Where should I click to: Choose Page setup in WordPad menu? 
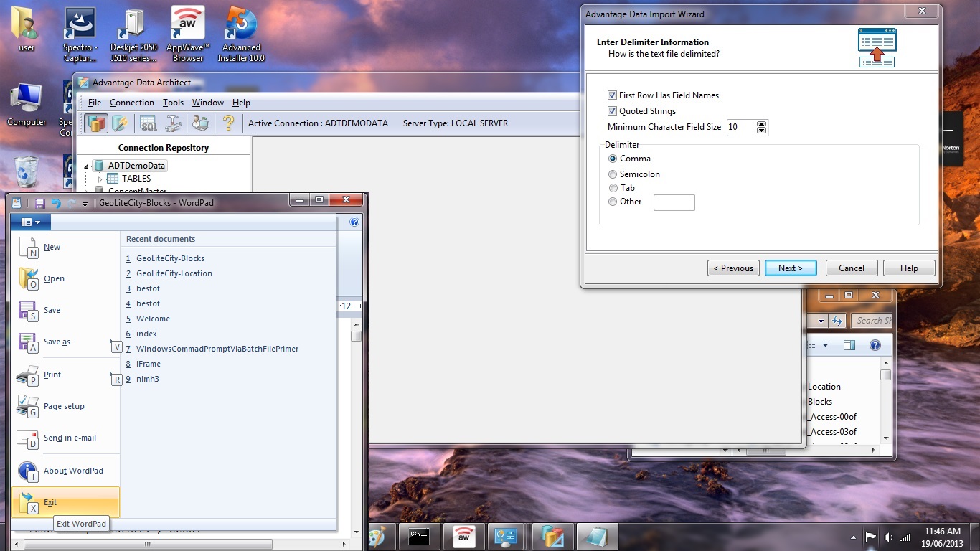coord(64,406)
